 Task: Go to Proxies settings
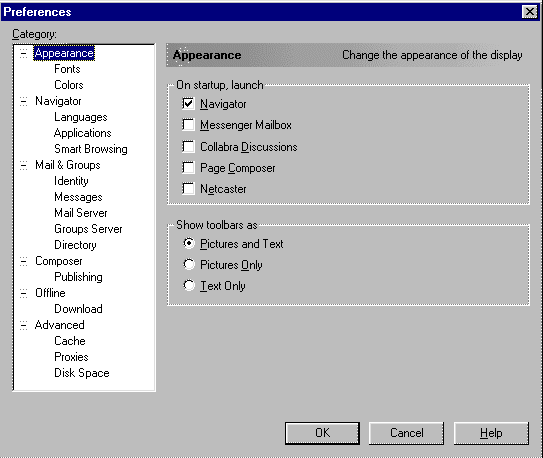[x=71, y=357]
